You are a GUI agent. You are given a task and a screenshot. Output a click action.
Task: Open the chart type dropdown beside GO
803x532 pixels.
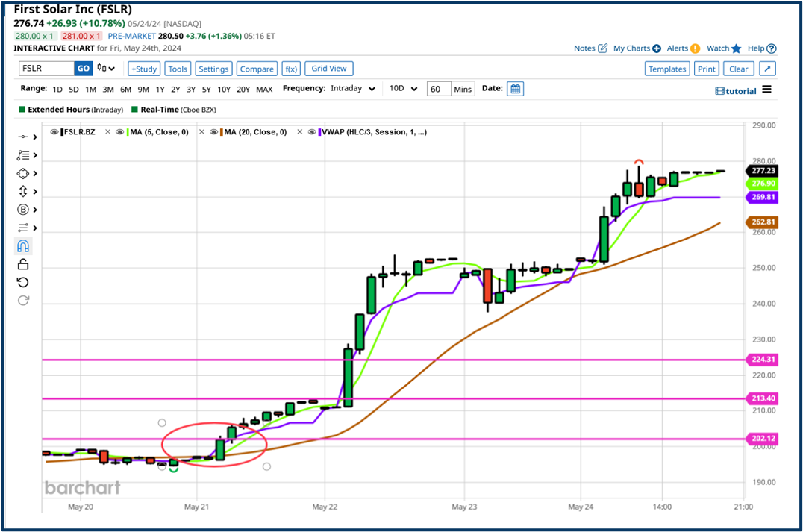pos(104,68)
